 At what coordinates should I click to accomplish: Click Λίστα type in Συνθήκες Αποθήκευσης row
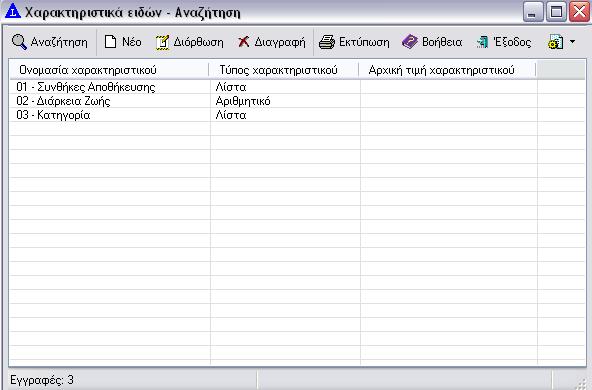231,87
